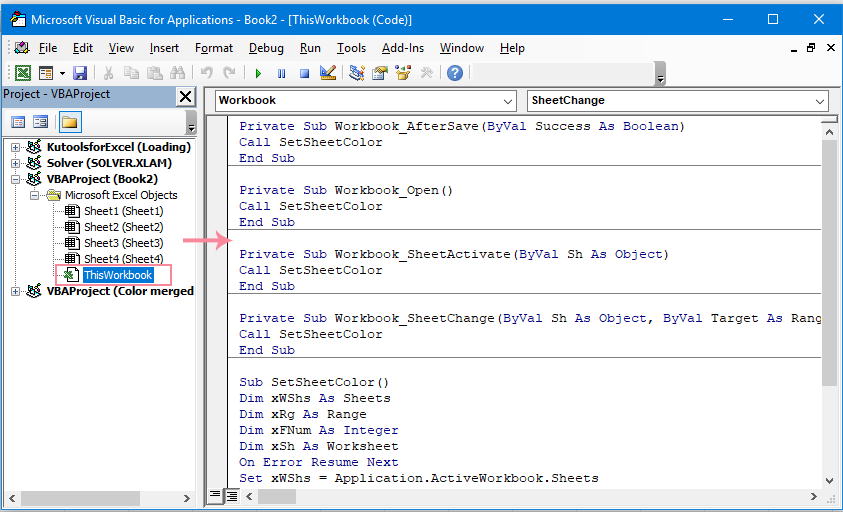Select Sheet4 (Sheet4) in project tree
The height and width of the screenshot is (512, 843).
(123, 259)
